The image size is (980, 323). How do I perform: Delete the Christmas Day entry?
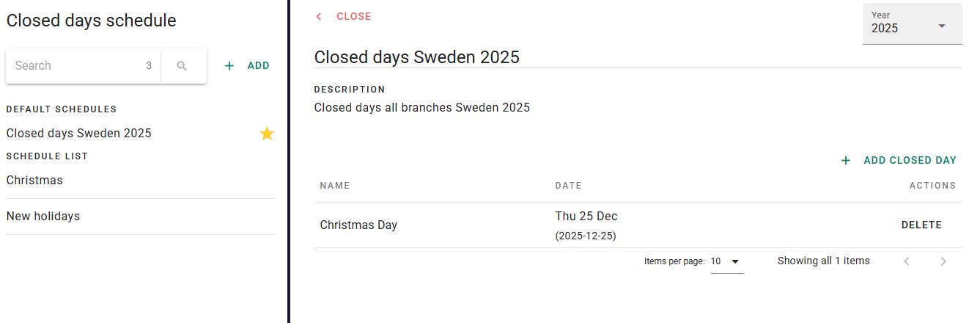click(921, 225)
